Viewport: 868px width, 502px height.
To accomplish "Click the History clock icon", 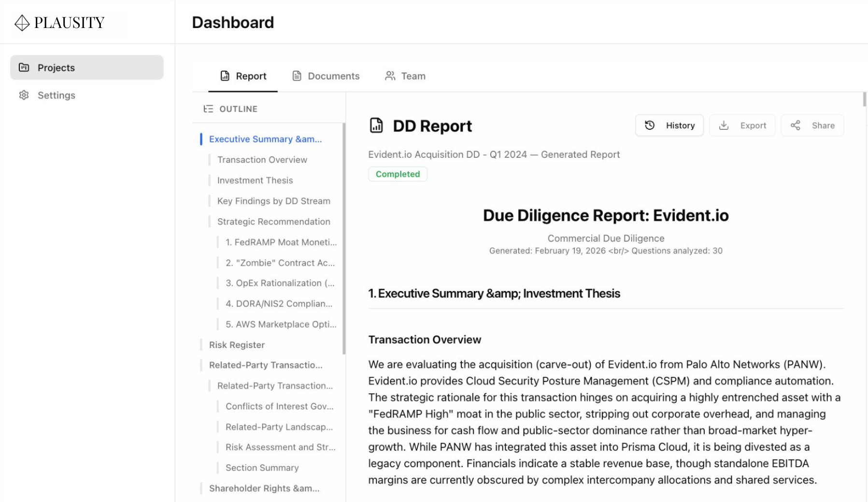I will coord(650,125).
